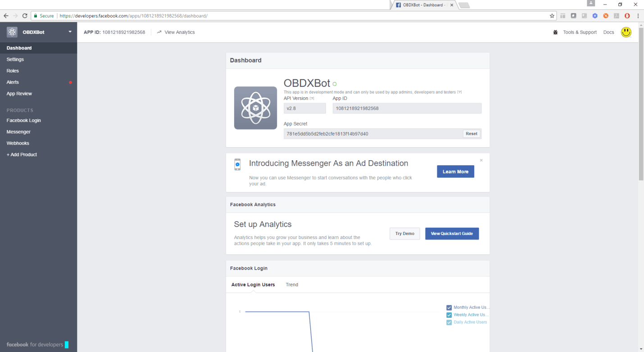Viewport: 644px width, 352px height.
Task: Click the Reset button for App Secret
Action: click(472, 133)
